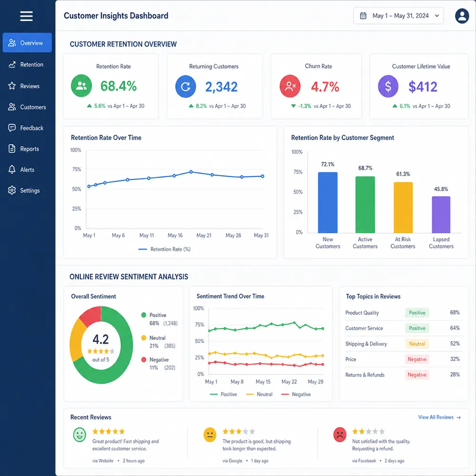Toggle Neutral series in sentiment trend legend
Screen dimensions: 476x476
(259, 394)
